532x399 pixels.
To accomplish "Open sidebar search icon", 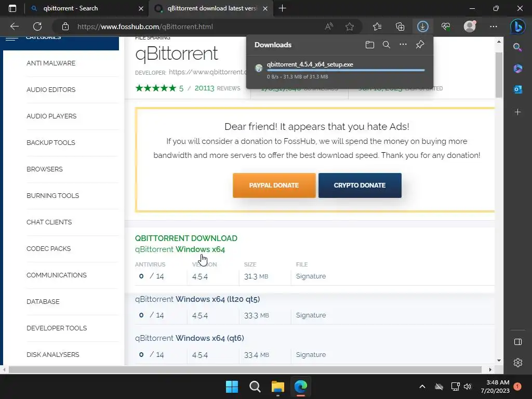I will point(517,47).
